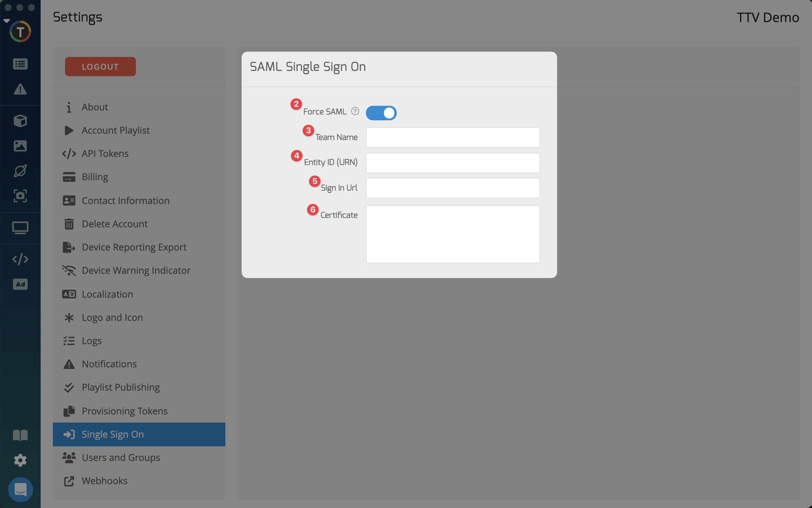The image size is (812, 508).
Task: Open Device Warning Indicator settings
Action: click(x=136, y=271)
